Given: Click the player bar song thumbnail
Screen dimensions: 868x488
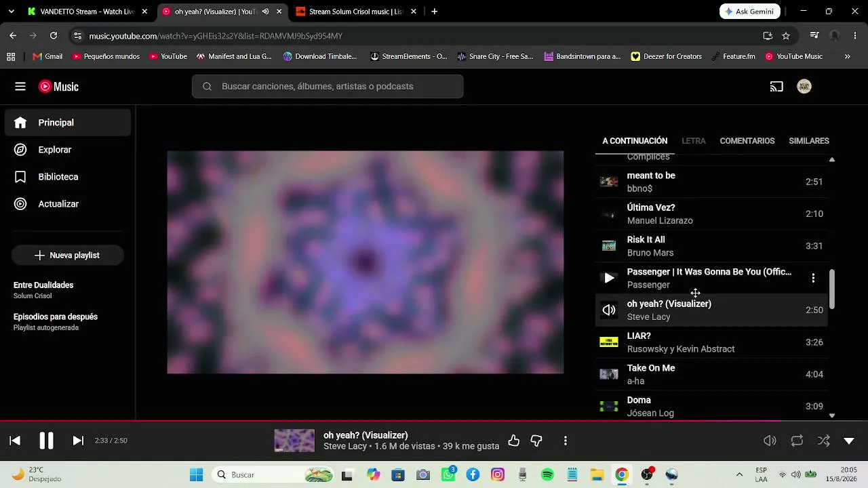Looking at the screenshot, I should click(294, 441).
